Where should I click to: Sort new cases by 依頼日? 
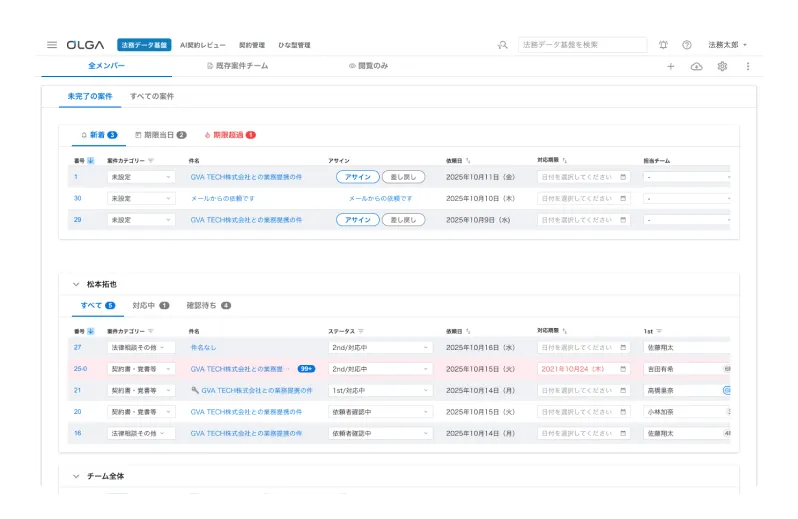[468, 161]
